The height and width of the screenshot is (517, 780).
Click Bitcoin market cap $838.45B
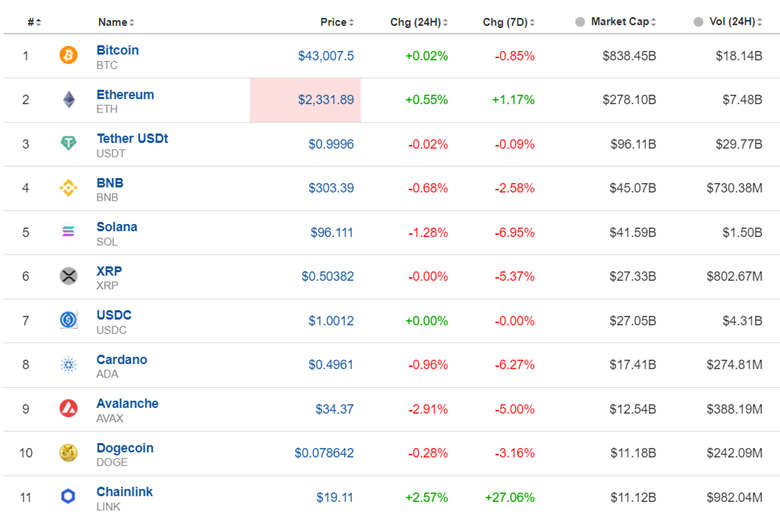tap(629, 56)
